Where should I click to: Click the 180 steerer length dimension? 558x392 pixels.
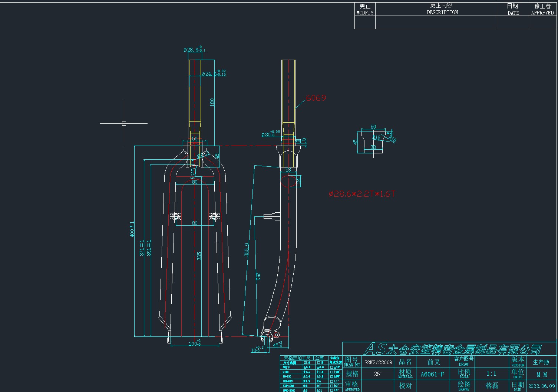(x=212, y=102)
